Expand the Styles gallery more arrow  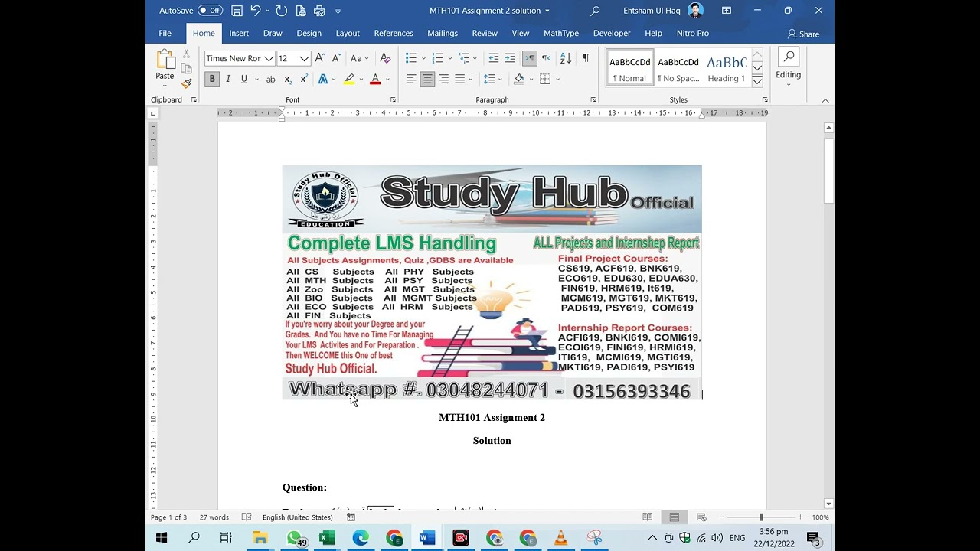[756, 82]
